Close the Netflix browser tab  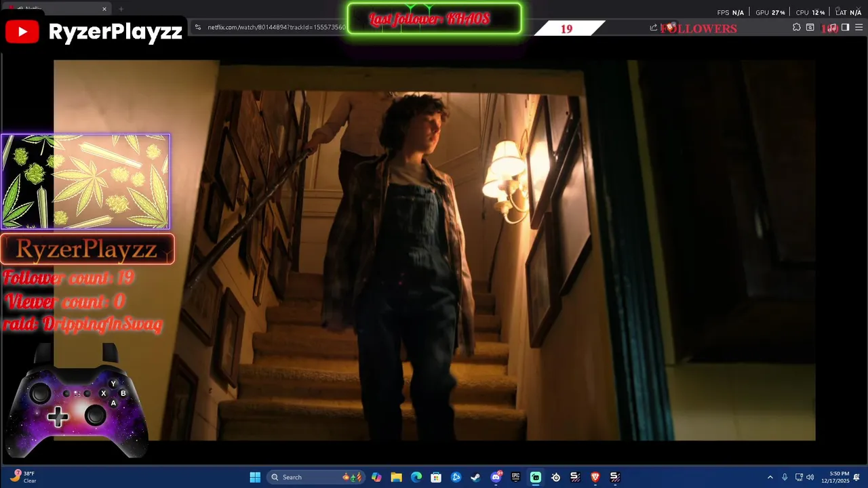click(104, 9)
